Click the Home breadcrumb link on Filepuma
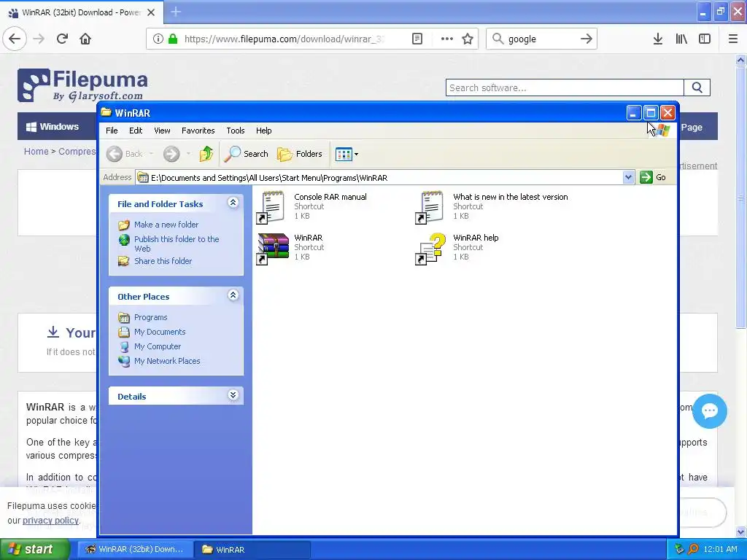The image size is (747, 560). [36, 151]
